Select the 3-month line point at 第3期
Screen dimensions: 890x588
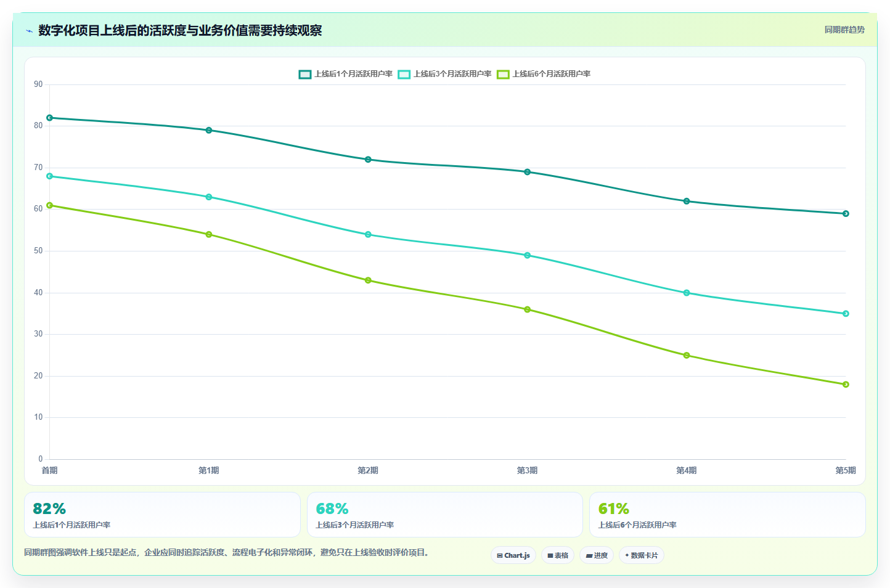[528, 255]
